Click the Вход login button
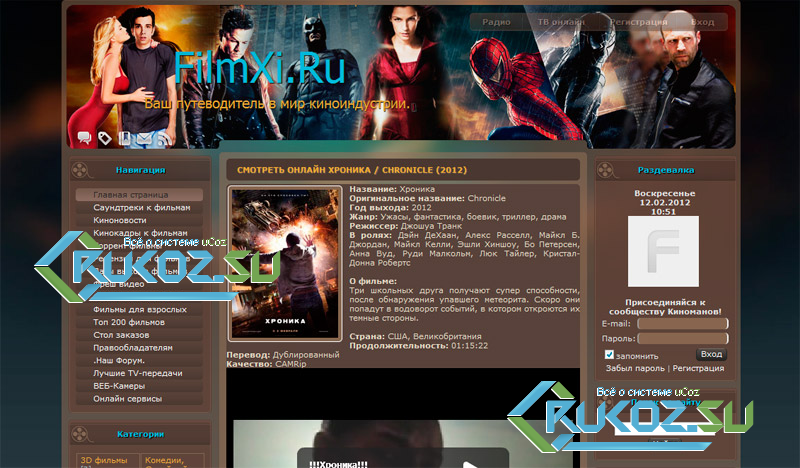 click(711, 354)
